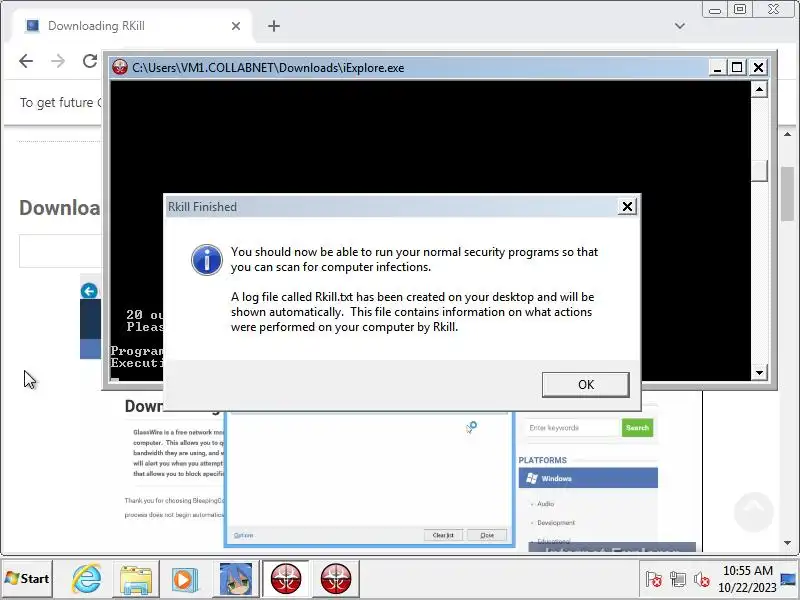This screenshot has width=800, height=600.
Task: Click the Enter keywords search field
Action: point(571,428)
